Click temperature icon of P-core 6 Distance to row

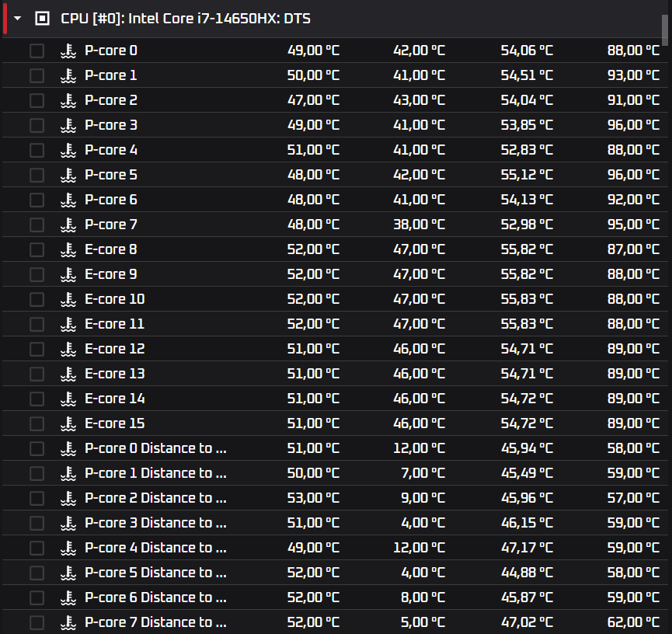(68, 597)
